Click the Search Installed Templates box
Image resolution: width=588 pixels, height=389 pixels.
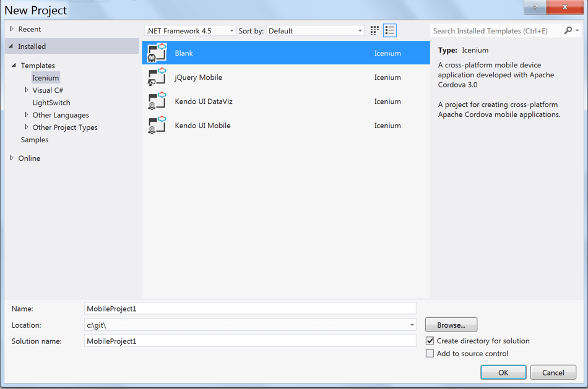click(x=497, y=31)
